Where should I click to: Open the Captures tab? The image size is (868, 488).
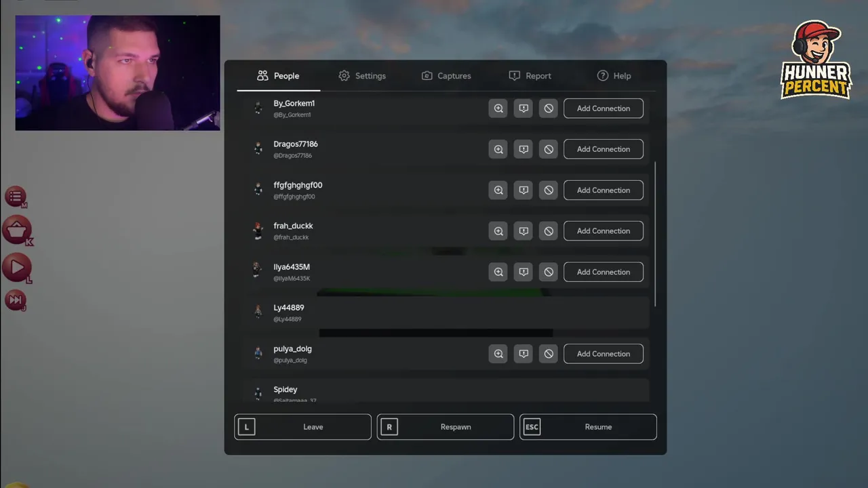tap(446, 76)
